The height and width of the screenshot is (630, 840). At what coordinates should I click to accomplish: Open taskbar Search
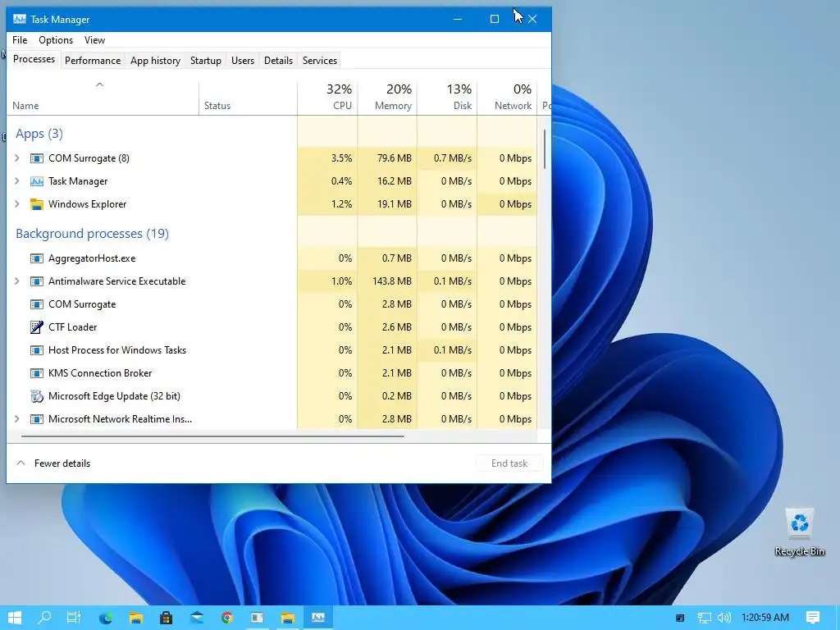(44, 618)
